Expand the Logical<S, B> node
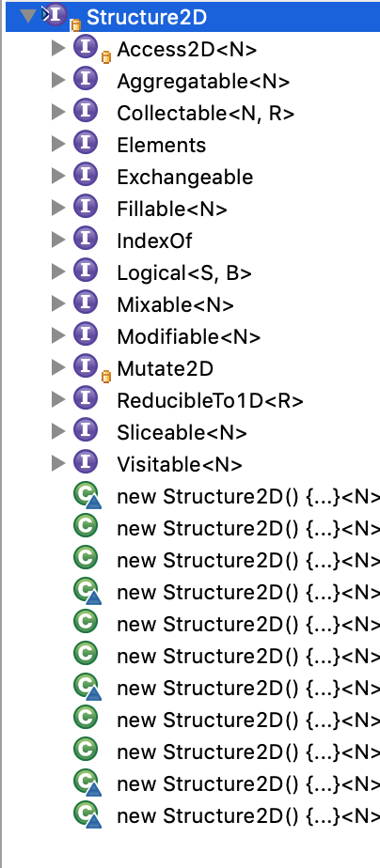 57,271
